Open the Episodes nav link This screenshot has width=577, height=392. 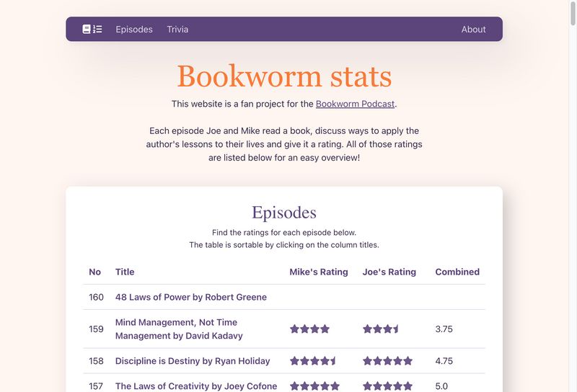click(134, 30)
